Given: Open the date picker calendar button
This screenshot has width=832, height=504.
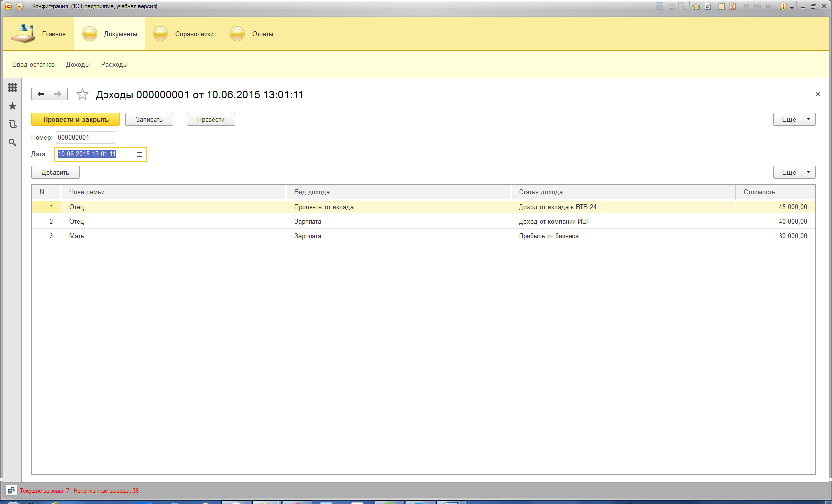Looking at the screenshot, I should 140,154.
